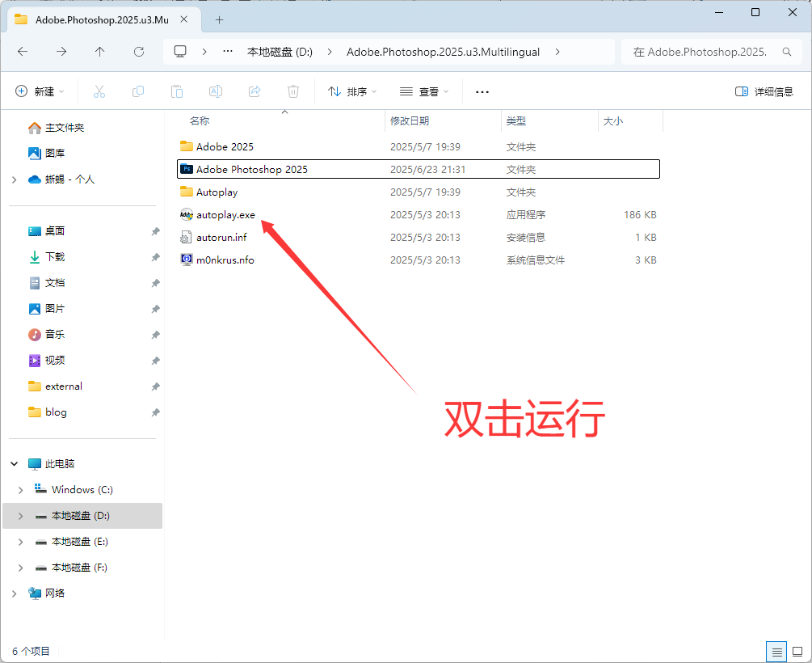Click the Rename icon in toolbar
812x663 pixels.
coord(216,91)
